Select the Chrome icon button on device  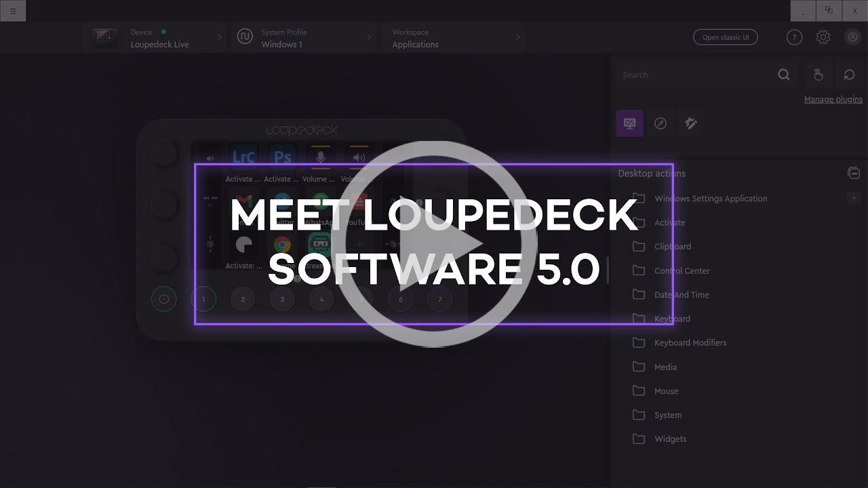coord(282,244)
